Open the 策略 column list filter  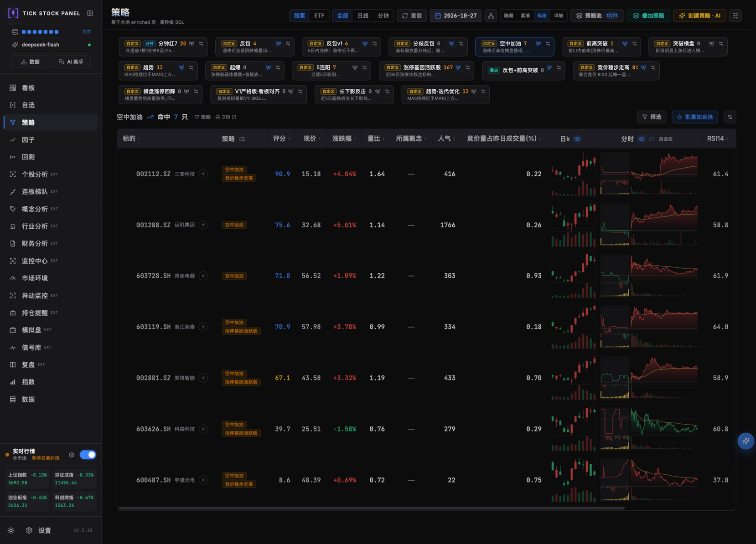242,139
